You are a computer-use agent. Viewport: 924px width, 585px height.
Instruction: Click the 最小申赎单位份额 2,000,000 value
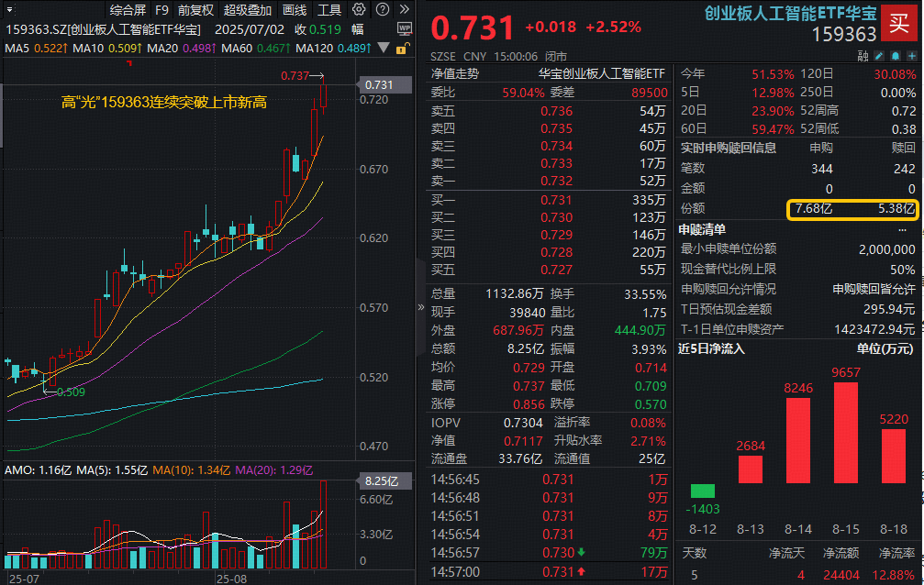point(887,249)
